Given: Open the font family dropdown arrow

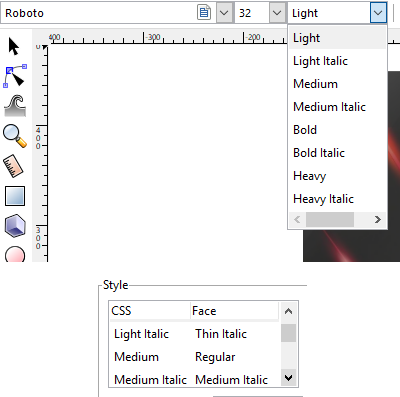Looking at the screenshot, I should pos(224,13).
